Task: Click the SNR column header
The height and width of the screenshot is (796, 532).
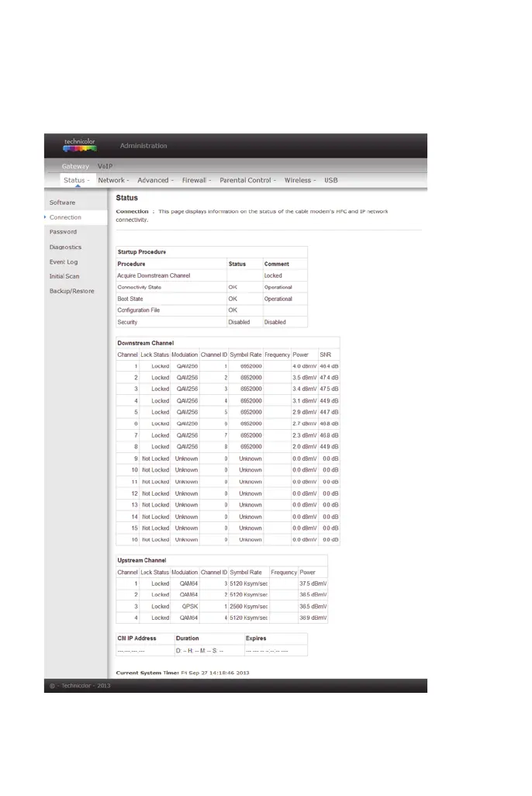Action: pyautogui.click(x=326, y=355)
